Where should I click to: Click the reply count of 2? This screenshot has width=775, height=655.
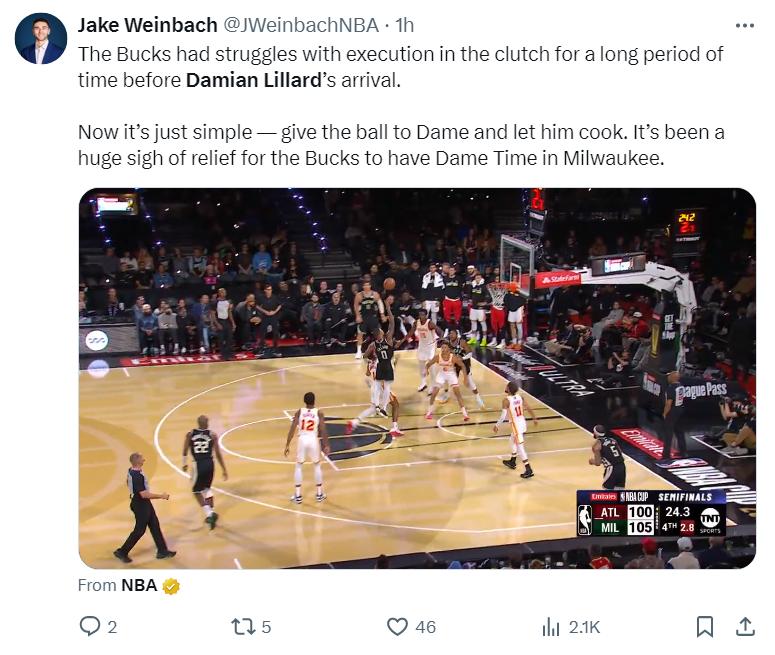[x=112, y=627]
